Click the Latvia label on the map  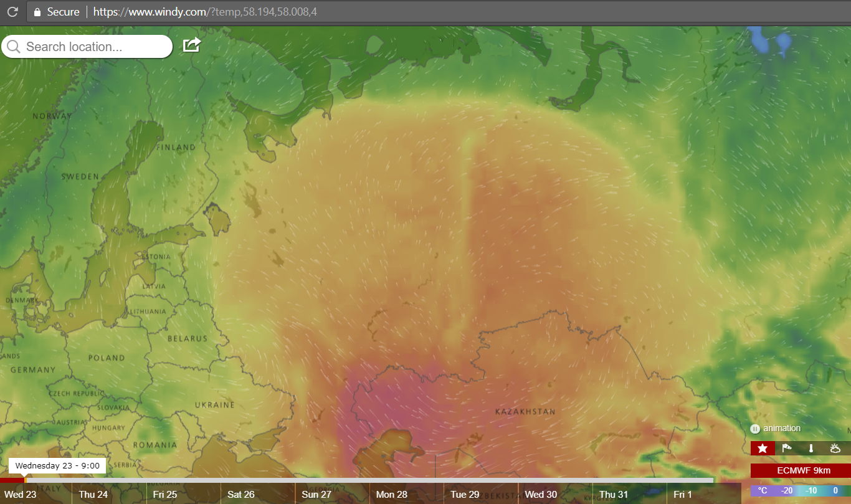point(154,287)
